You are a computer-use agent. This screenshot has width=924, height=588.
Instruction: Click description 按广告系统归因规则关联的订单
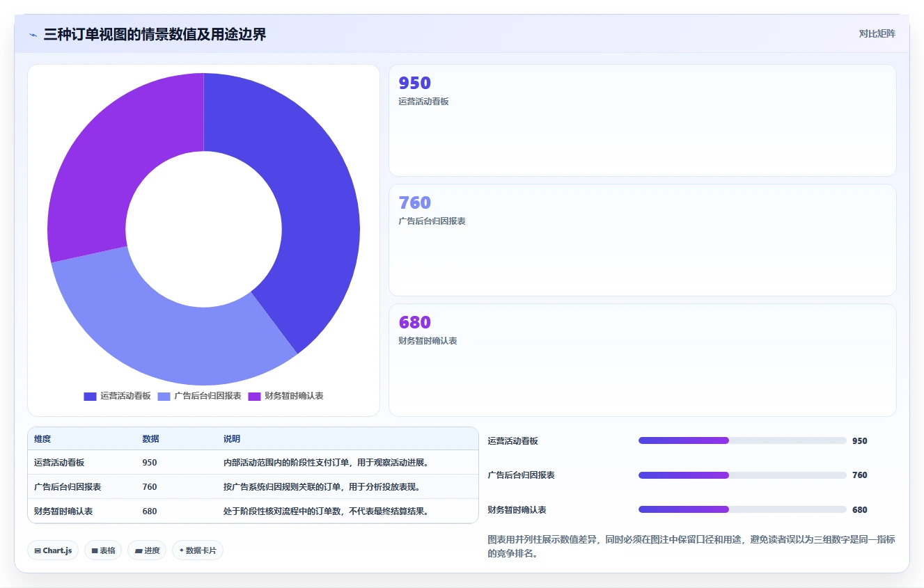[x=322, y=486]
